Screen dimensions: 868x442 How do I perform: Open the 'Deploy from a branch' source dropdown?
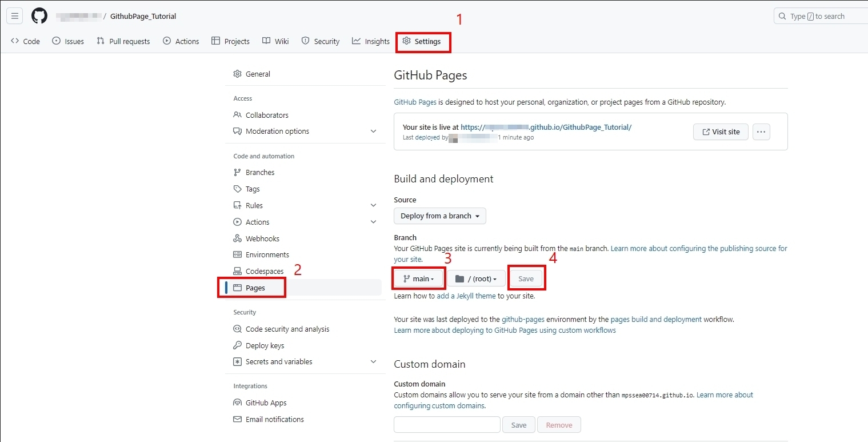440,216
